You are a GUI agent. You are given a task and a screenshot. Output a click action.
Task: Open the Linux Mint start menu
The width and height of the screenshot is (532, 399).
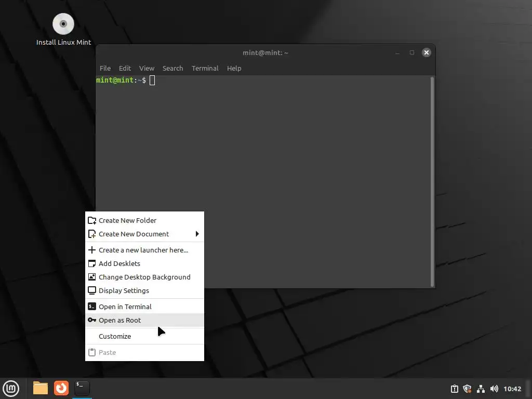tap(11, 388)
